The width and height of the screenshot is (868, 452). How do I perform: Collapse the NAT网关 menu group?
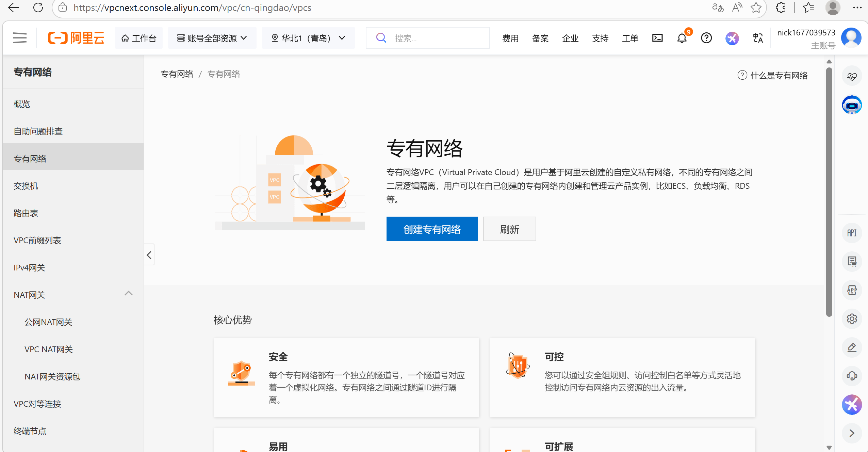pyautogui.click(x=128, y=294)
